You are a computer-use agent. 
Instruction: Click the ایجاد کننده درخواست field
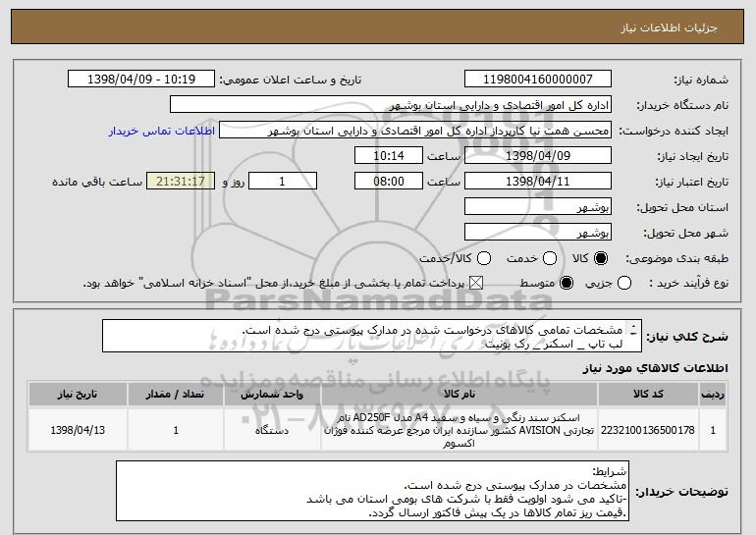(x=415, y=131)
